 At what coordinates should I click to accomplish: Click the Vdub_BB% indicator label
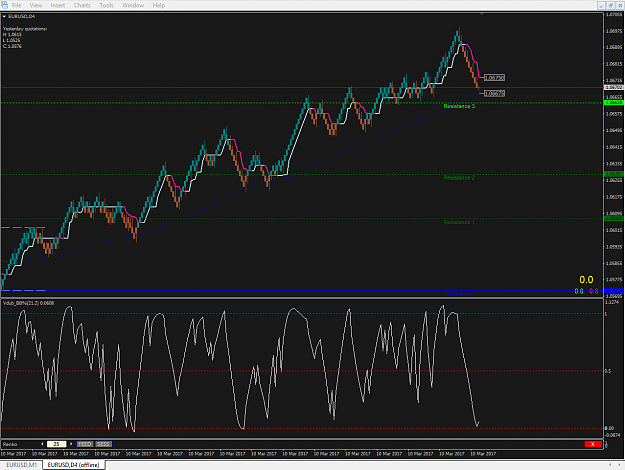click(x=28, y=303)
